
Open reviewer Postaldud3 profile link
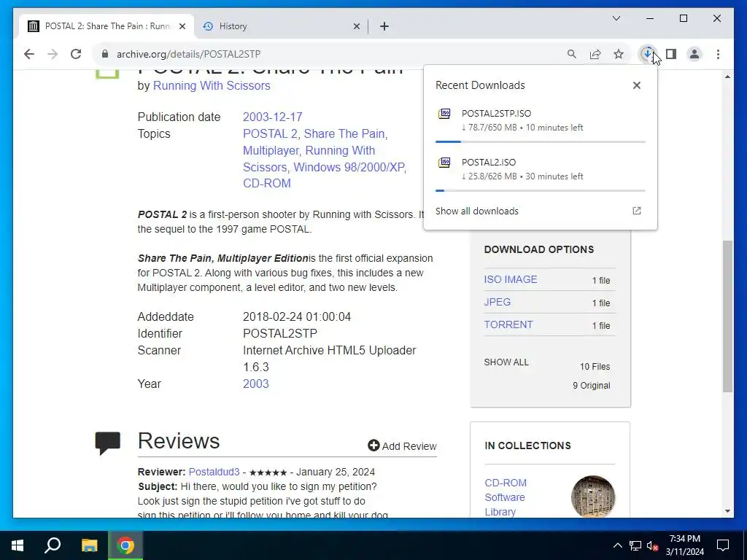pos(214,472)
